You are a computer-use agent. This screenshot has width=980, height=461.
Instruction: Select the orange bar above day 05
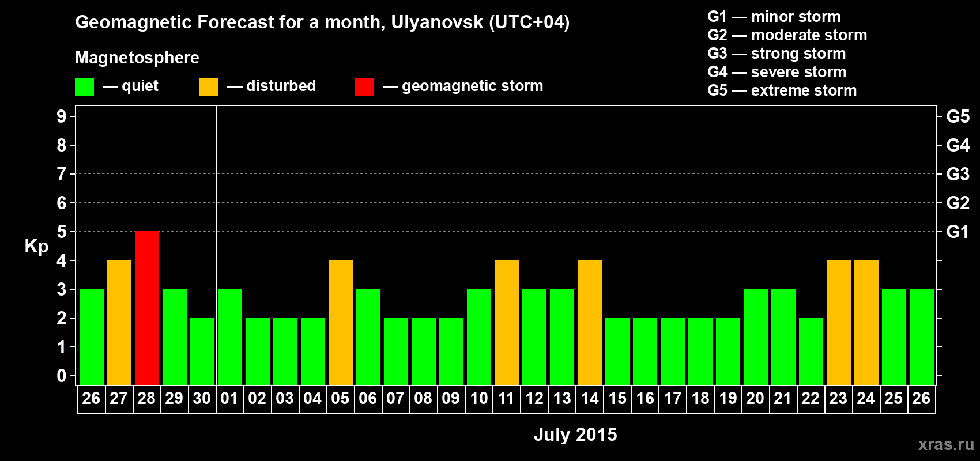pyautogui.click(x=341, y=322)
